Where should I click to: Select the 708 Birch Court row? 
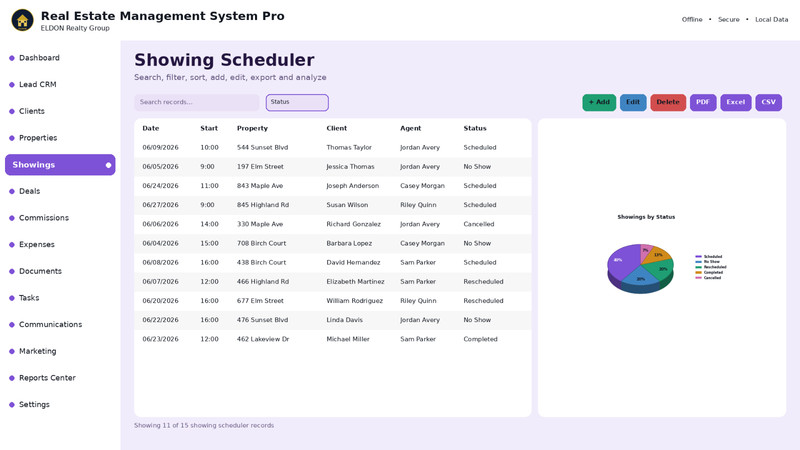(x=333, y=243)
